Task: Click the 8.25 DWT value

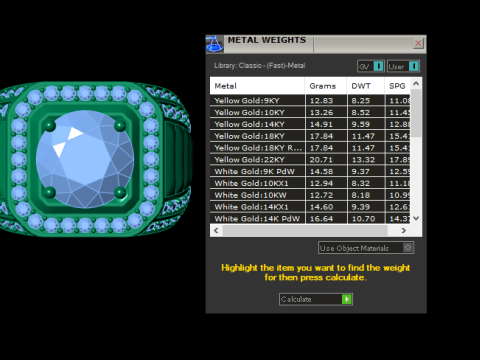Action: [x=361, y=101]
